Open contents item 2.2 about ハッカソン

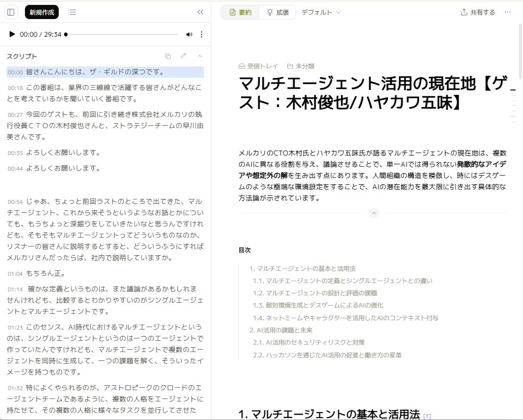tap(327, 355)
